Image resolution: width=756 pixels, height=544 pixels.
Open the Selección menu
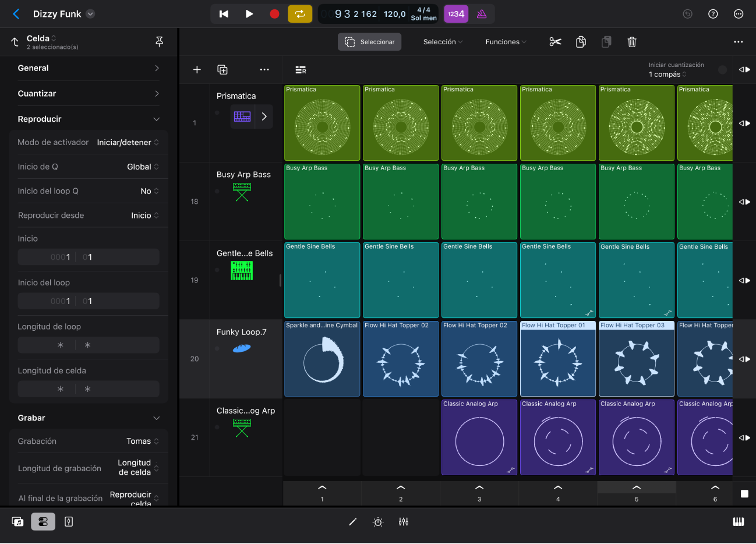point(443,42)
